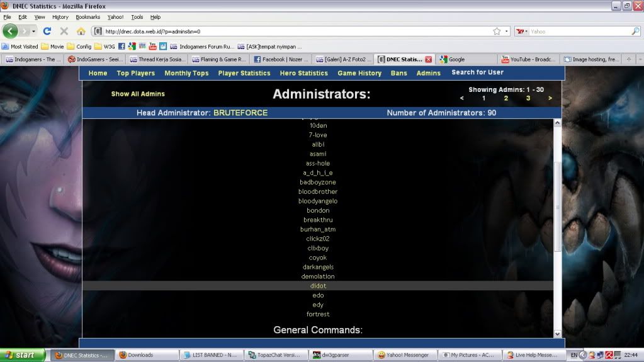This screenshot has height=362, width=644.
Task: Click the admin list scrollbar down arrow
Action: click(x=557, y=334)
